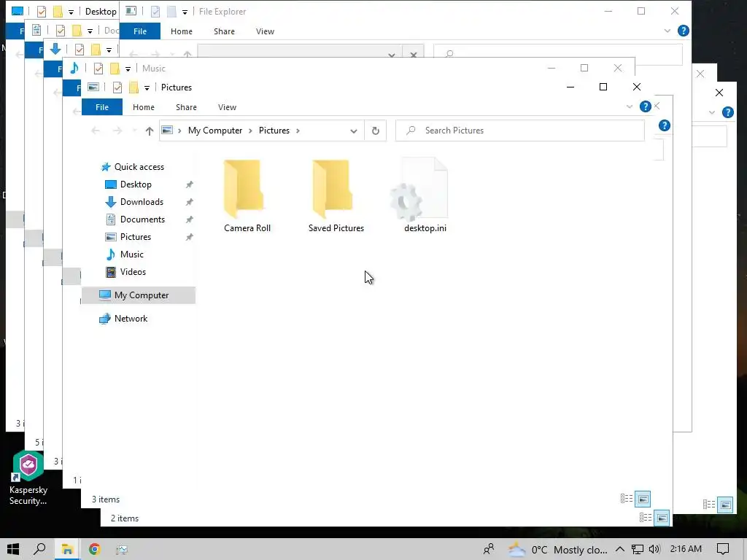Open Customize Quick Access Toolbar dropdown in Pictures

tap(147, 88)
